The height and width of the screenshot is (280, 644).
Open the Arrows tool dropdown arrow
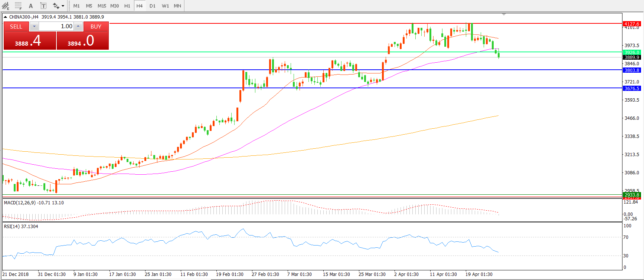(63, 6)
